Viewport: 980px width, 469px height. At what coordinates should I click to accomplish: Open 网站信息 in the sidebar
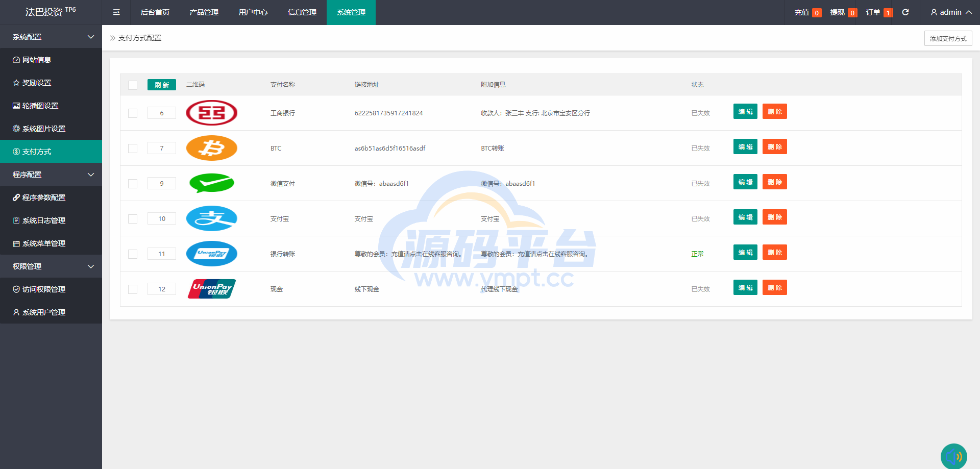point(37,60)
